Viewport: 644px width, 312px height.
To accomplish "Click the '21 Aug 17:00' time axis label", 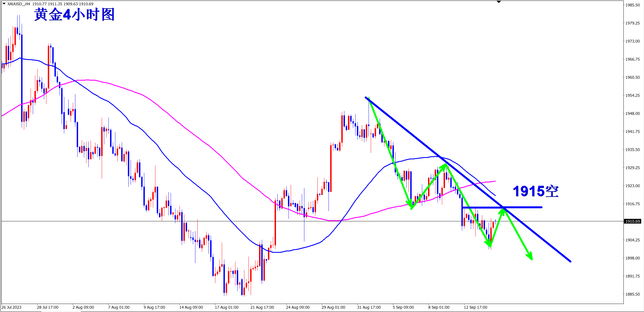I will coord(262,307).
